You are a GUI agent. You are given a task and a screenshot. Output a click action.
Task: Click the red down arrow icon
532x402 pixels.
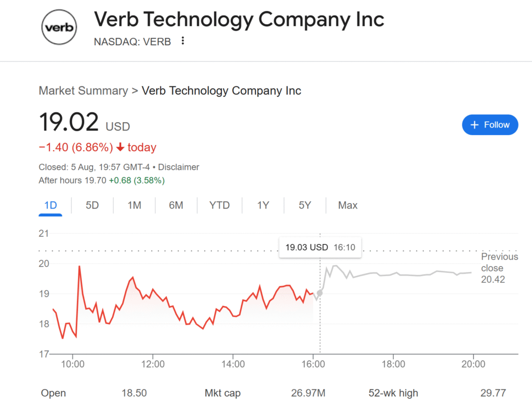tap(121, 147)
